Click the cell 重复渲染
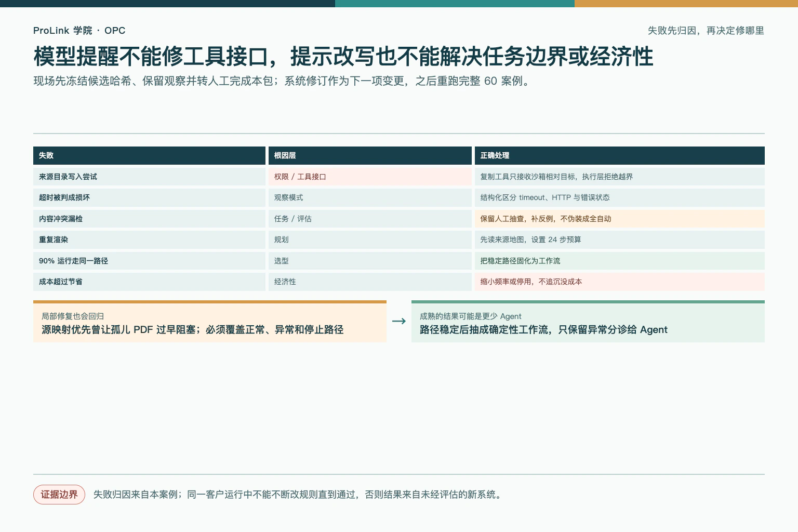This screenshot has height=532, width=798. point(149,240)
